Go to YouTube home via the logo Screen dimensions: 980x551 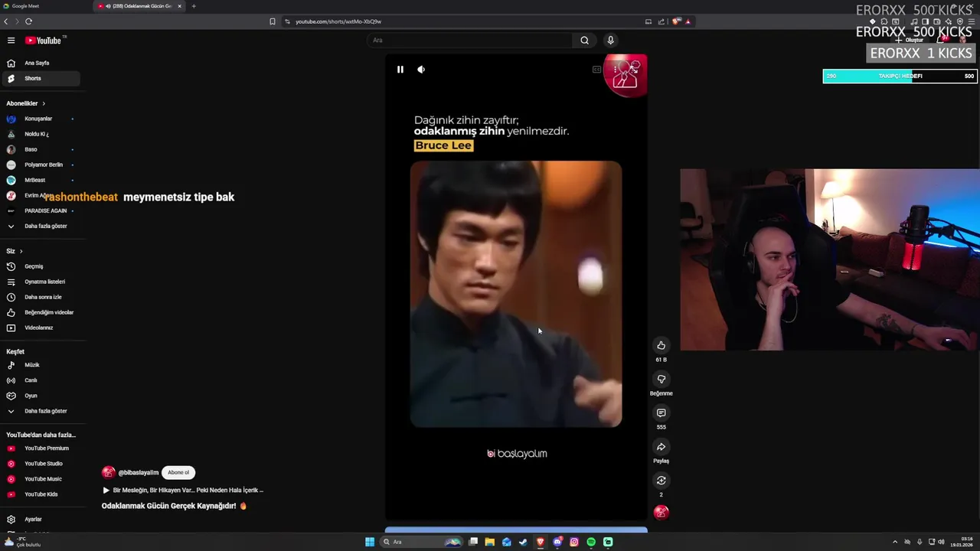[x=44, y=41]
